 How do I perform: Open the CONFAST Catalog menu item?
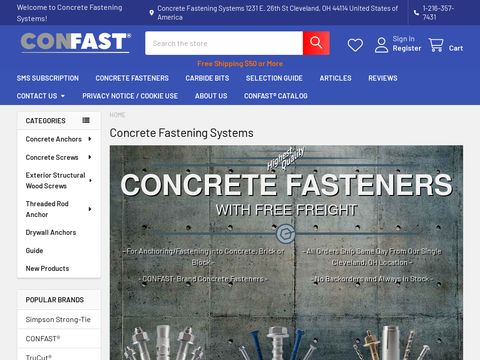276,96
